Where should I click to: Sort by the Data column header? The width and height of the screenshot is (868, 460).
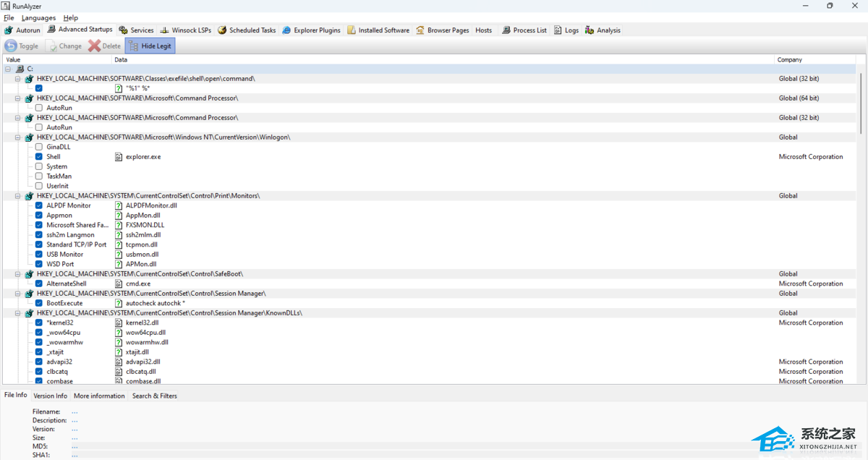click(x=443, y=60)
